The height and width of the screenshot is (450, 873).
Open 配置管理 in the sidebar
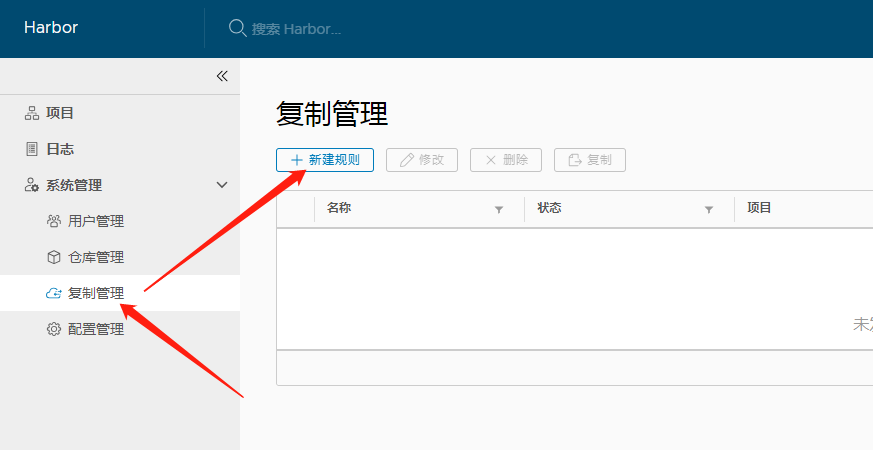96,329
